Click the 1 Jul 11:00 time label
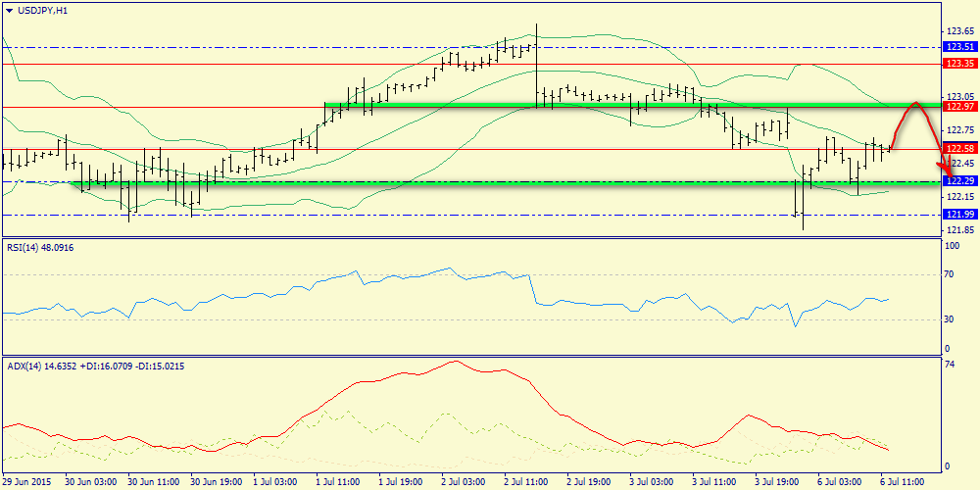Viewport: 980px width, 490px height. (x=338, y=482)
